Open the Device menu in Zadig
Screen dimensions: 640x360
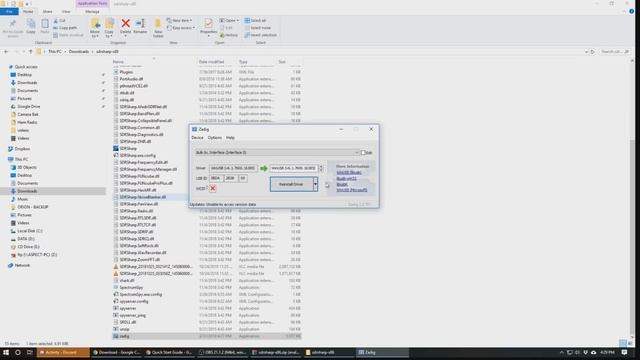[x=197, y=138]
